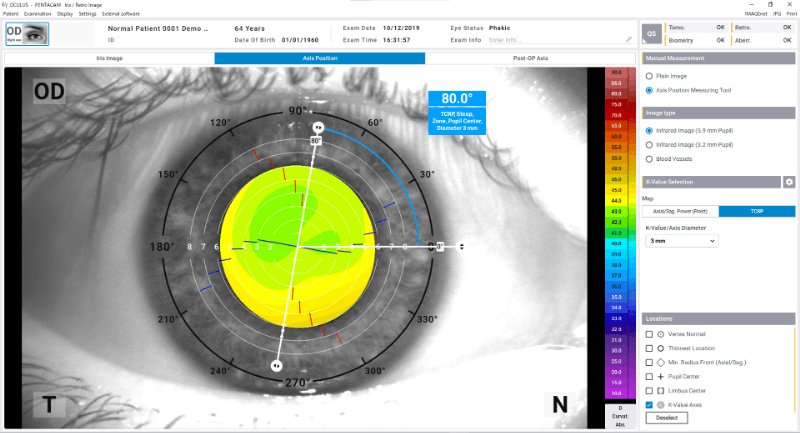Image resolution: width=800 pixels, height=433 pixels.
Task: Switch to the Iris Image tab
Action: pos(109,58)
